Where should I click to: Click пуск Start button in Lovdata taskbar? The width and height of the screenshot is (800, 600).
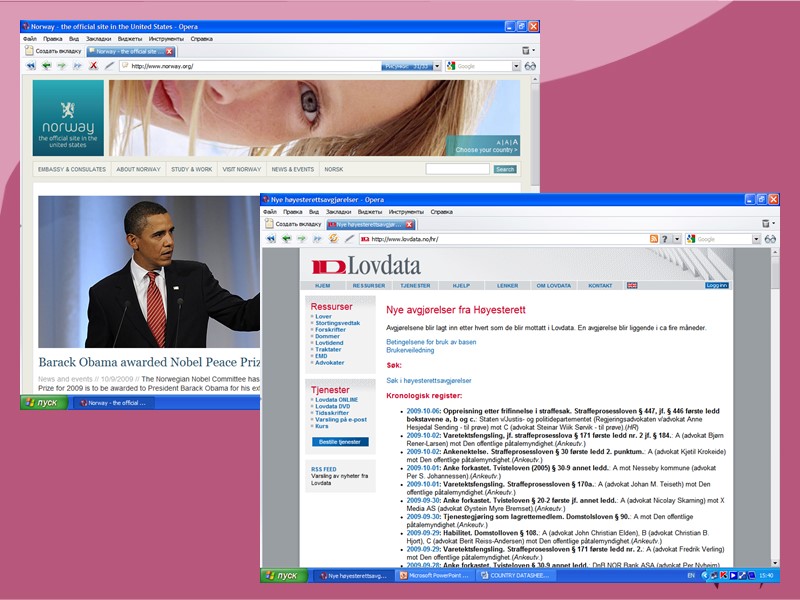[284, 576]
